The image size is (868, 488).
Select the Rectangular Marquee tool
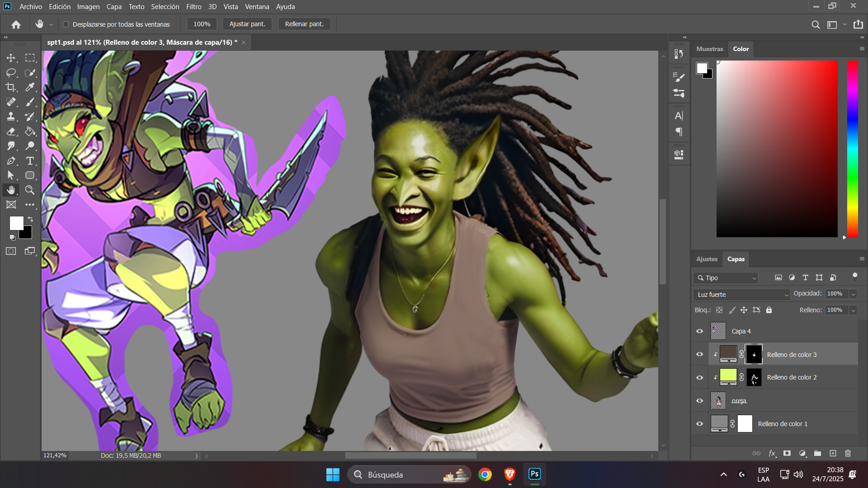point(30,58)
